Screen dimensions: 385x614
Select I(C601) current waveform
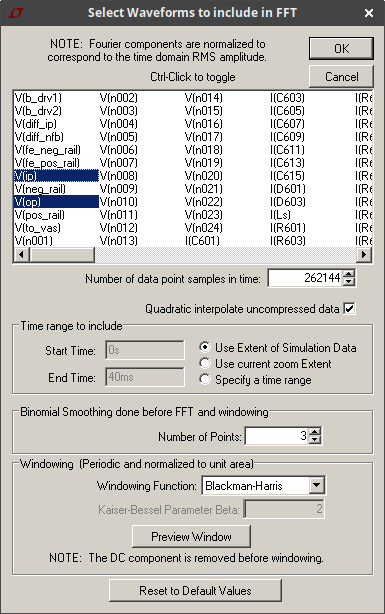coord(202,240)
